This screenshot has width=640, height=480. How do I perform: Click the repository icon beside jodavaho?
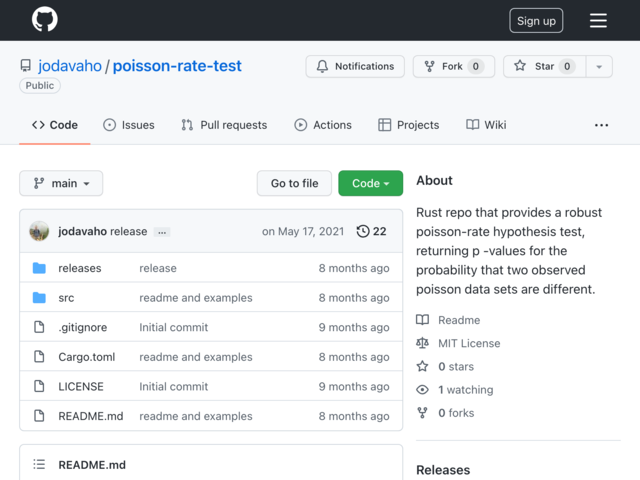pos(25,66)
